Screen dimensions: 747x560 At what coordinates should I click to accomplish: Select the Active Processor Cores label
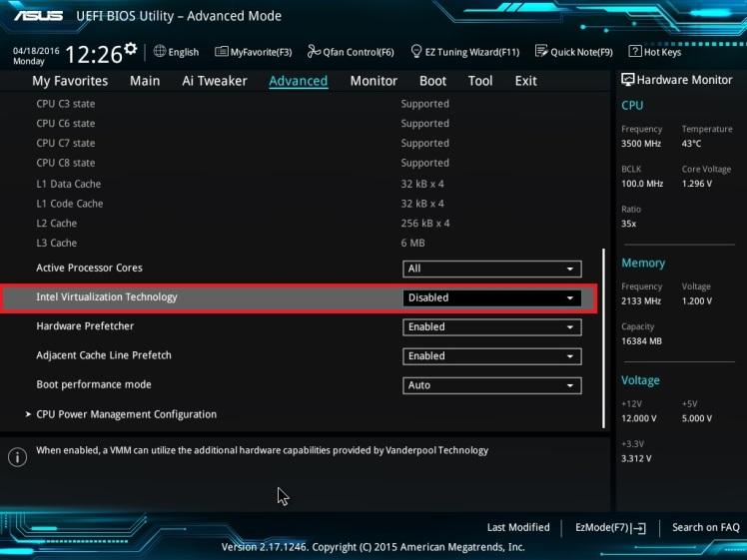89,268
